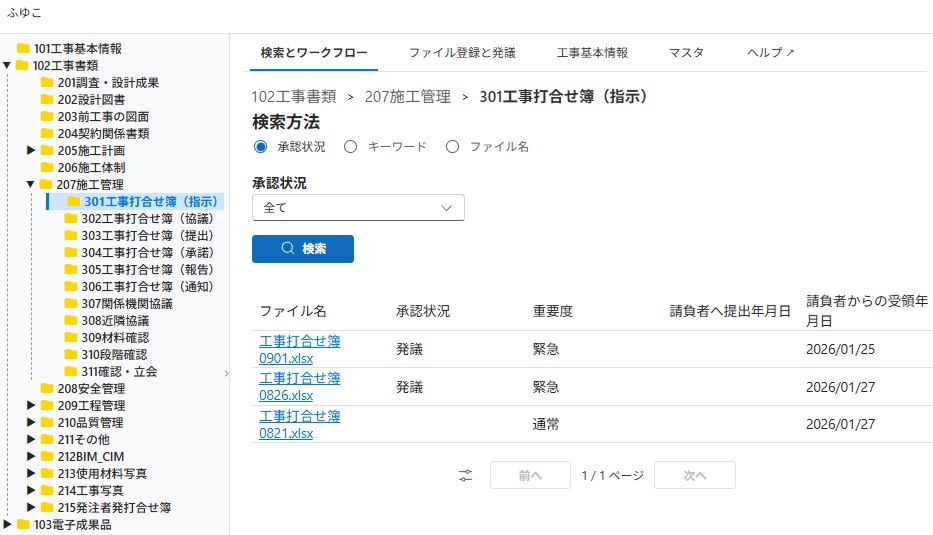The height and width of the screenshot is (535, 933).
Task: Select the キーワード search method
Action: (x=350, y=147)
